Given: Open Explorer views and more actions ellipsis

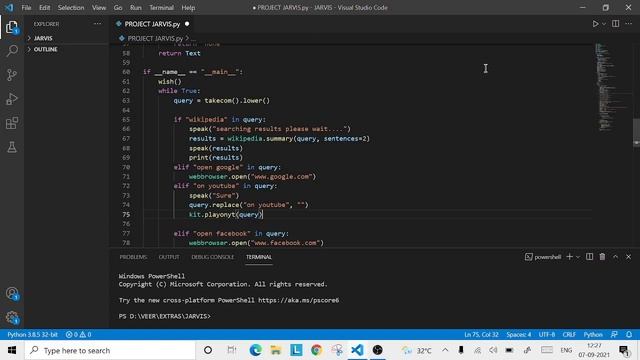Looking at the screenshot, I should [x=98, y=24].
